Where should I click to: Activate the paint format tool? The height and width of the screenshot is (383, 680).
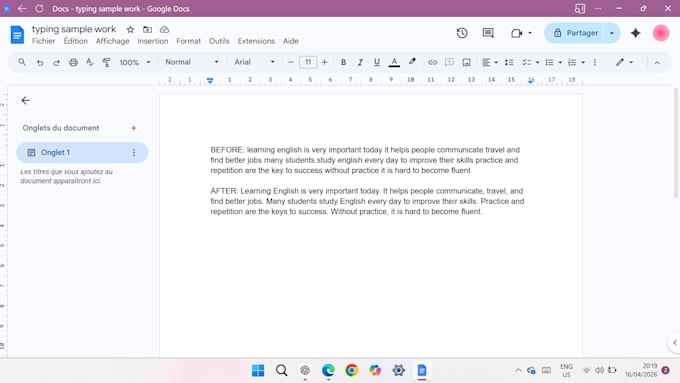click(x=106, y=62)
